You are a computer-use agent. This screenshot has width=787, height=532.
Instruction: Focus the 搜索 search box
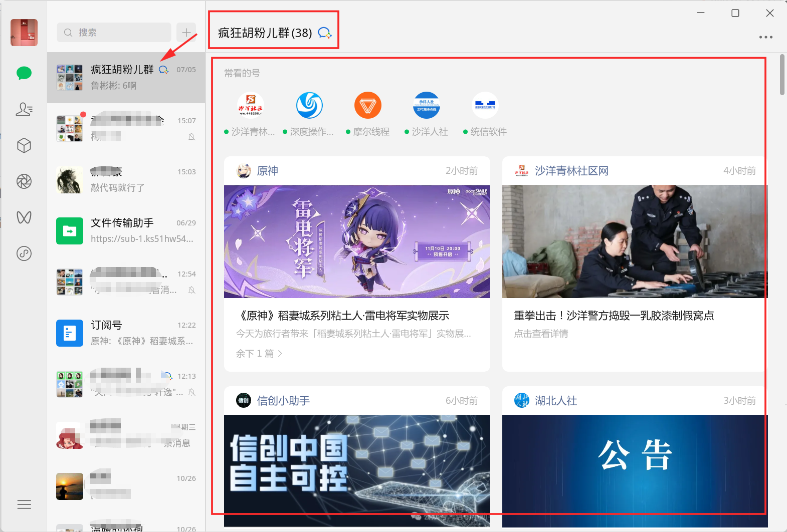pyautogui.click(x=114, y=33)
